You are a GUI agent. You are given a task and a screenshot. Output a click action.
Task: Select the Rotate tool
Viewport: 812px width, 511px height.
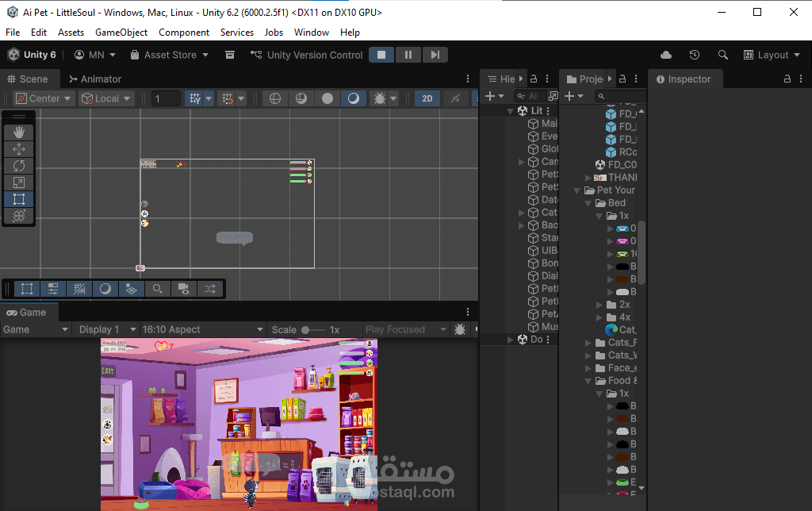click(x=19, y=166)
